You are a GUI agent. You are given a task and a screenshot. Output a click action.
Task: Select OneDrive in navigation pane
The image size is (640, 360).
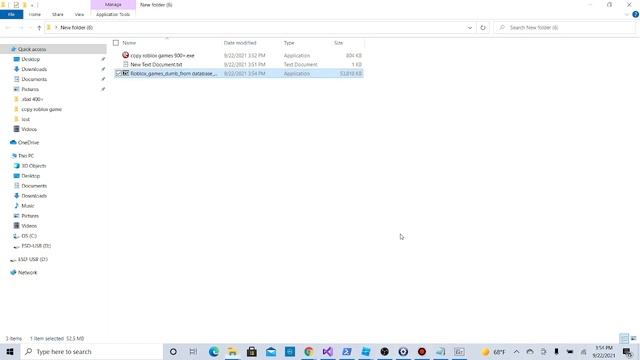pos(28,142)
